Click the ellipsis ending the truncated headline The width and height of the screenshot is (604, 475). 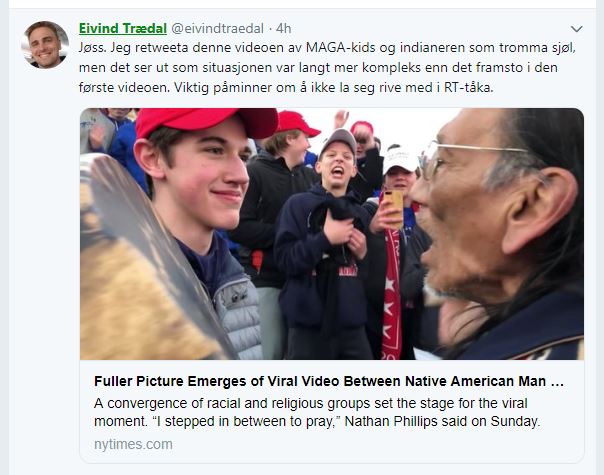[x=558, y=381]
